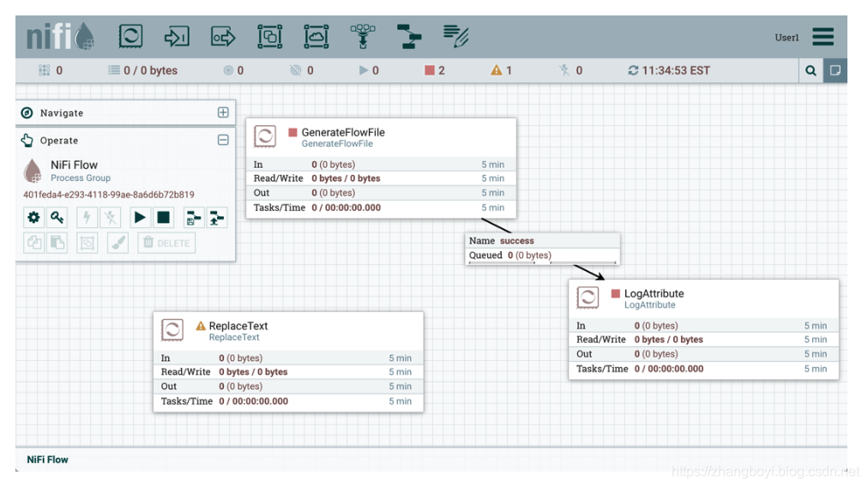Click GenerateFlowFile Tasks/Time row

click(x=381, y=207)
